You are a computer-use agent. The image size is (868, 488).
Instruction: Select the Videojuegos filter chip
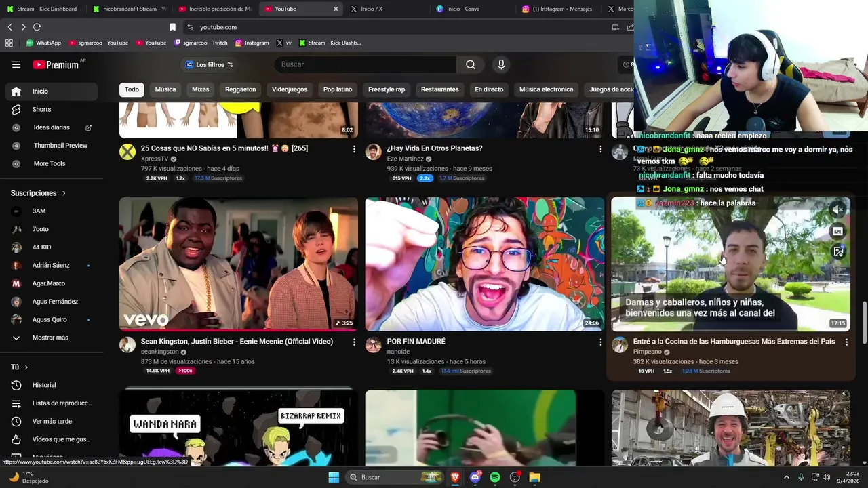click(290, 89)
